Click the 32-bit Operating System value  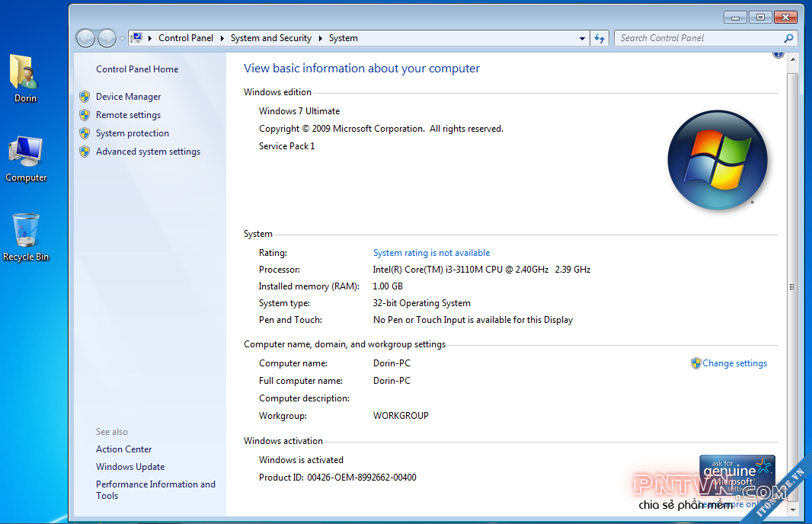(x=421, y=303)
